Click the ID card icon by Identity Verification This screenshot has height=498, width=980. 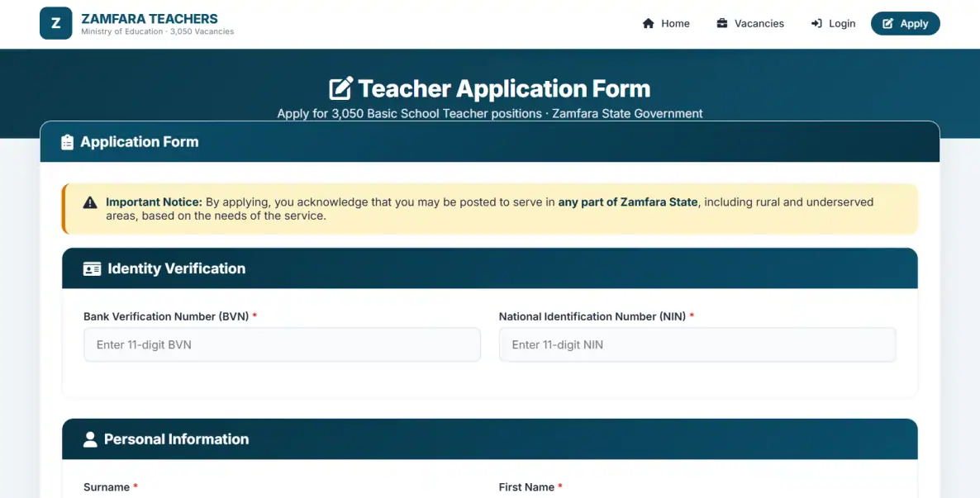(92, 268)
